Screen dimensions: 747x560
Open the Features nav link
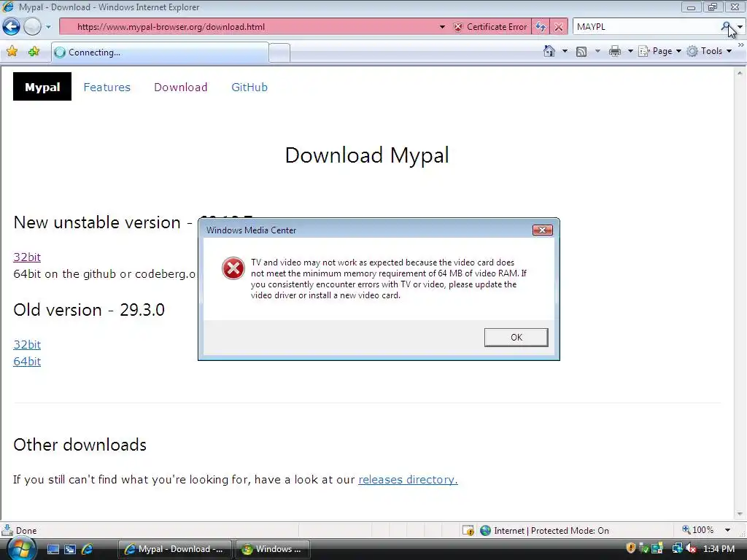pyautogui.click(x=107, y=87)
